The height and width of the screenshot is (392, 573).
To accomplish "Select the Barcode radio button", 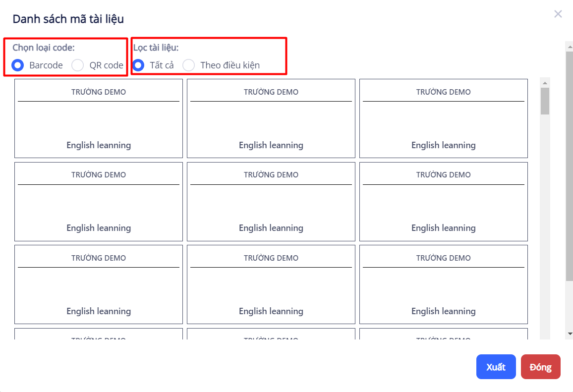I will pos(18,65).
